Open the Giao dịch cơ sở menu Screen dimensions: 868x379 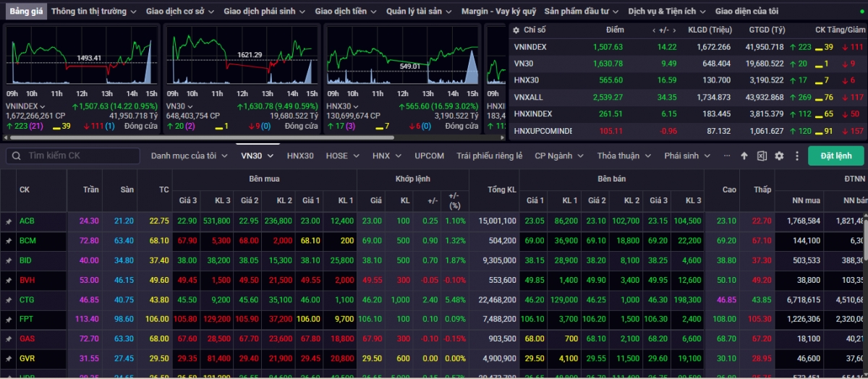click(x=181, y=12)
